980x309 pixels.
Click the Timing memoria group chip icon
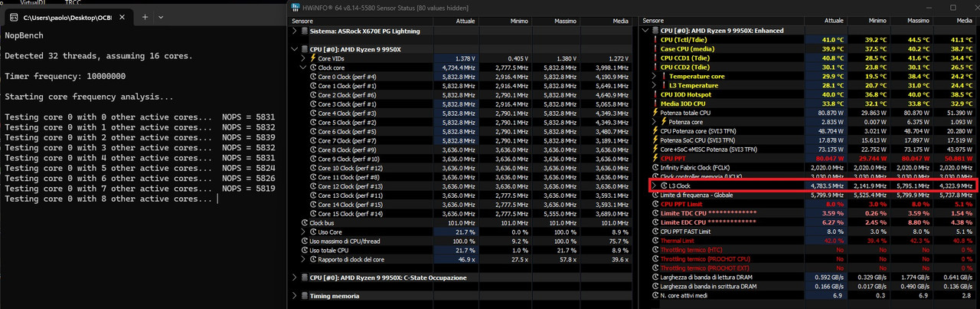[x=305, y=295]
